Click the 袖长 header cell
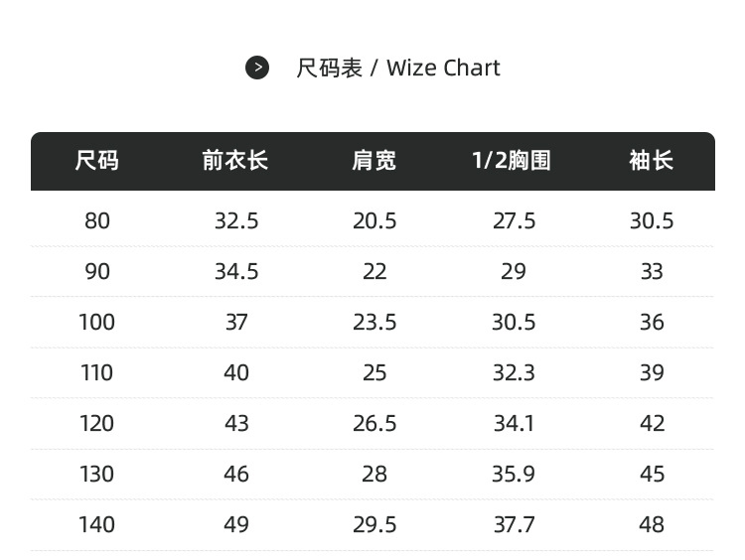 (x=652, y=161)
